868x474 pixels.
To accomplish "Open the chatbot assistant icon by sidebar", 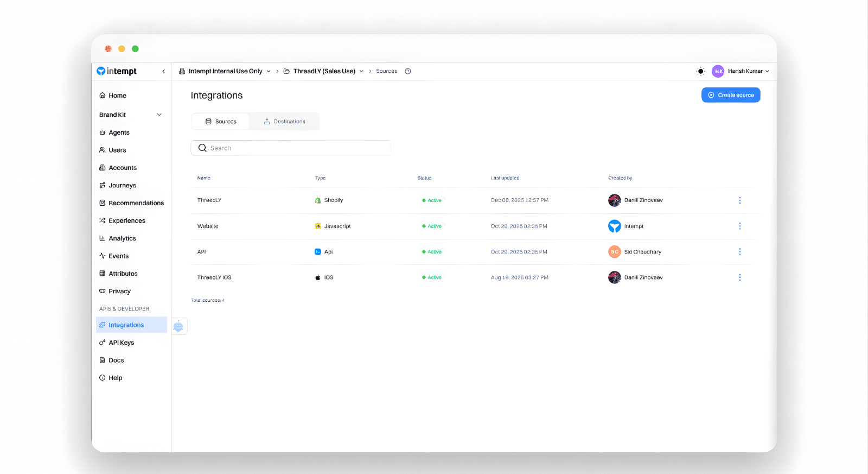I will coord(178,326).
